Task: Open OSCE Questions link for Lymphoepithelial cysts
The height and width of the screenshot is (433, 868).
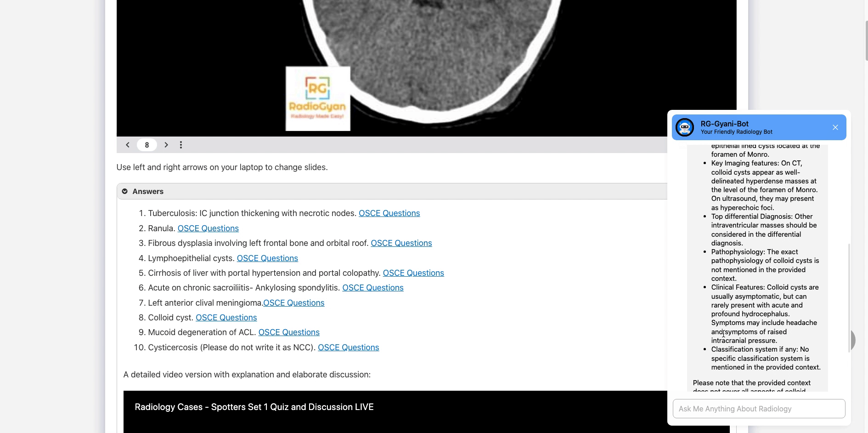Action: click(267, 258)
